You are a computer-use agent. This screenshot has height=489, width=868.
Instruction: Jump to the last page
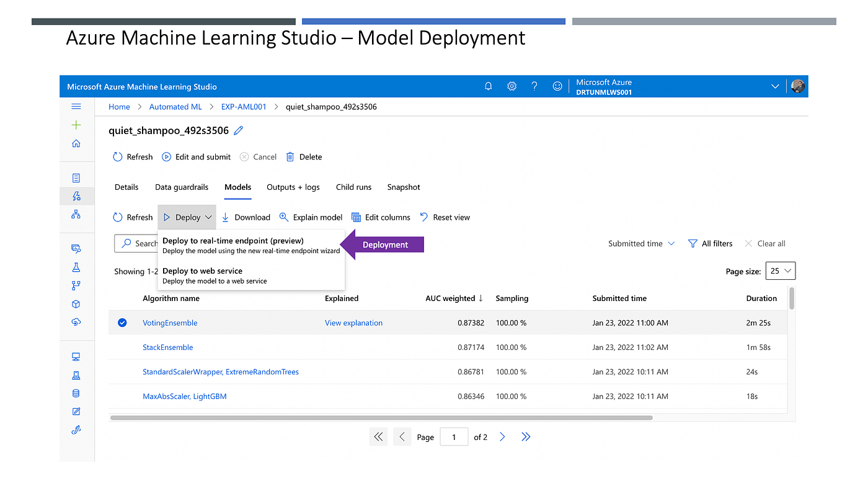click(526, 437)
